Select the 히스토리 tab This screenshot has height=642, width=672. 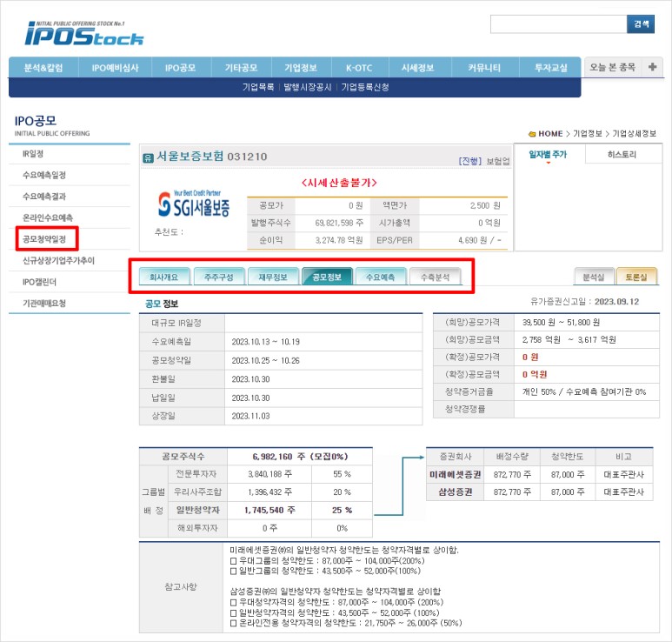(622, 154)
